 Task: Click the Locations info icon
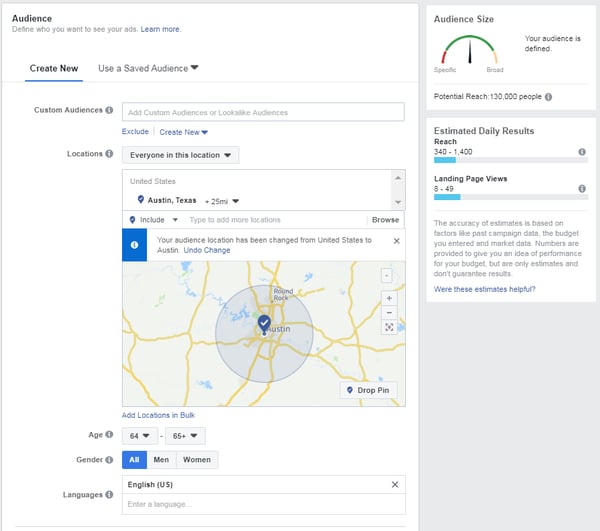click(109, 154)
